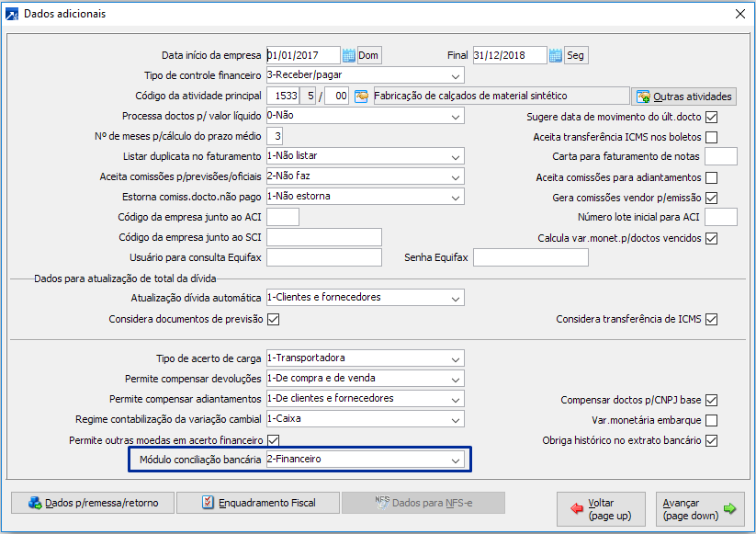Viewport: 756px width, 534px height.
Task: Enable Aceita comissões para adiantamentos
Action: pos(712,177)
